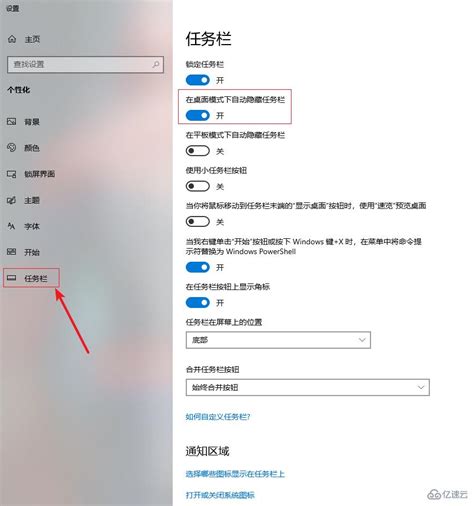
Task: Toggle the lock taskbar (锁定任务栏) switch
Action: [x=198, y=80]
